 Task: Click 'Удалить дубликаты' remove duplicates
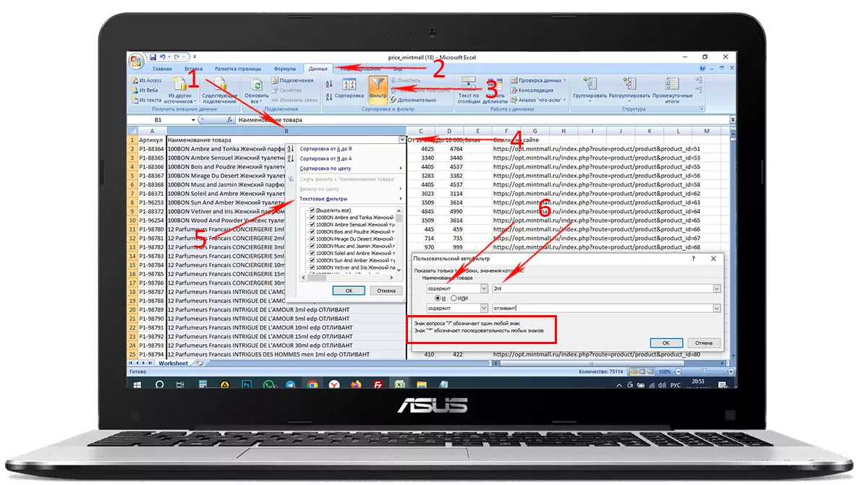495,90
